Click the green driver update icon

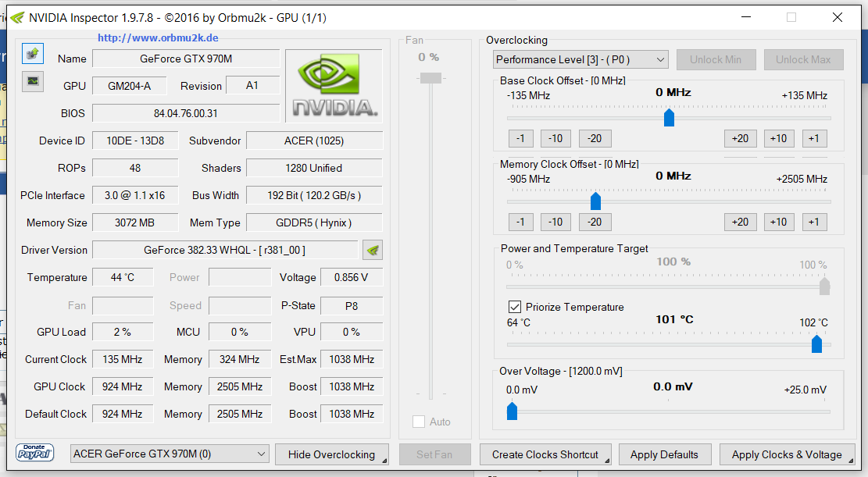(x=373, y=250)
